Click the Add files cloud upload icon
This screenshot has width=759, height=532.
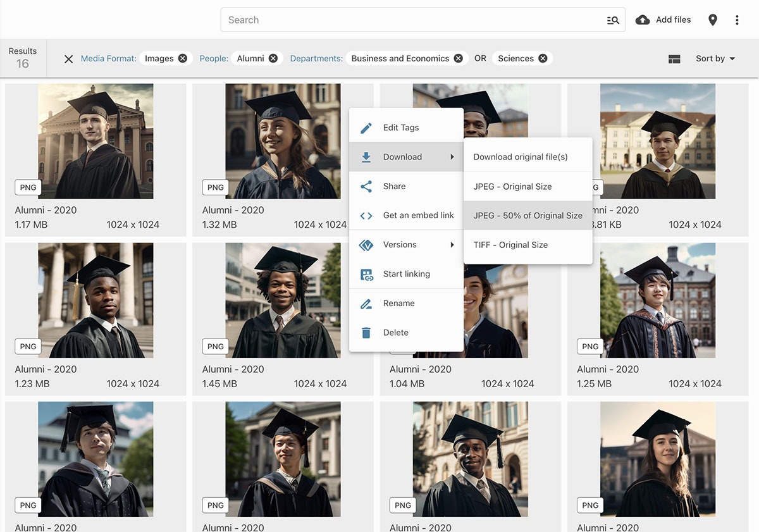tap(643, 20)
